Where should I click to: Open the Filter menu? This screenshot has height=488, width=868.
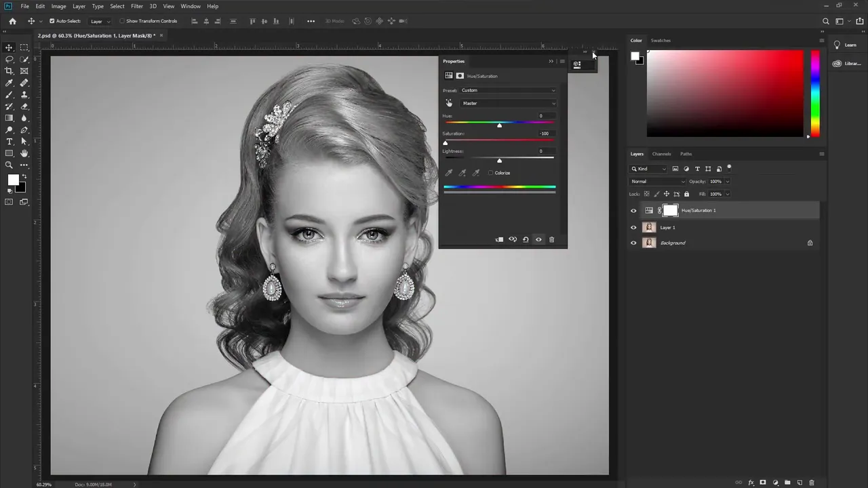click(x=137, y=6)
